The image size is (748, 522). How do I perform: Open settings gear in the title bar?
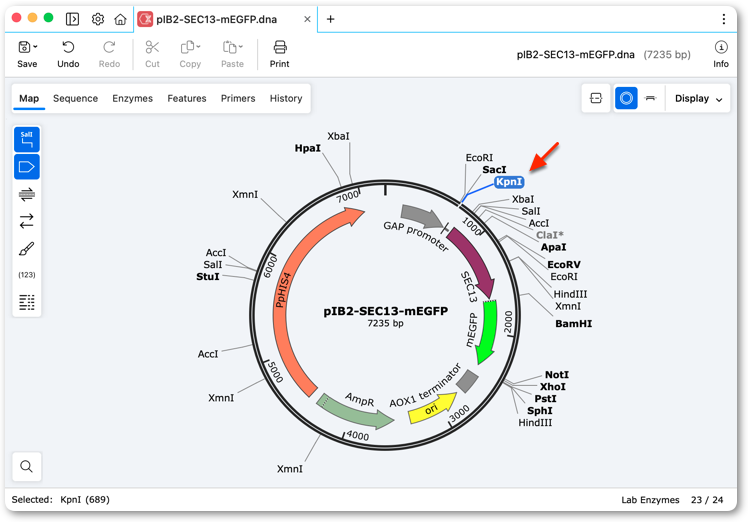tap(98, 19)
